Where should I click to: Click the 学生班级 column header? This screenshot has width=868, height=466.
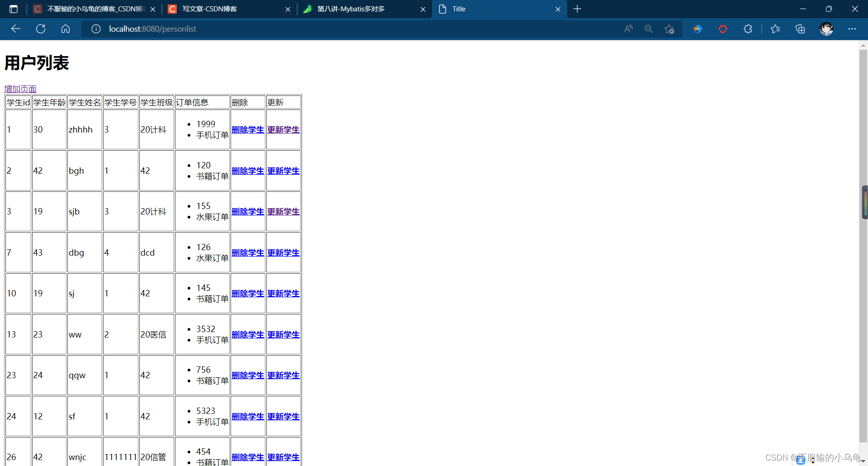(156, 103)
